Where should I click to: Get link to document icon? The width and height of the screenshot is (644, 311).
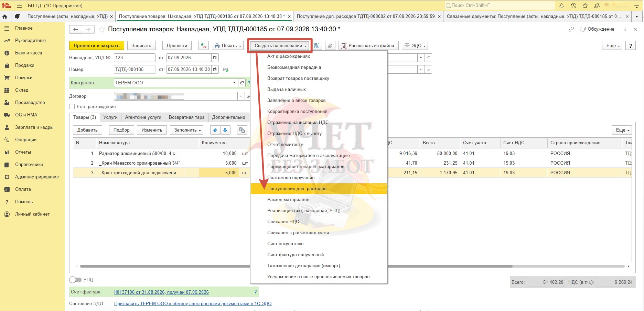click(x=571, y=29)
